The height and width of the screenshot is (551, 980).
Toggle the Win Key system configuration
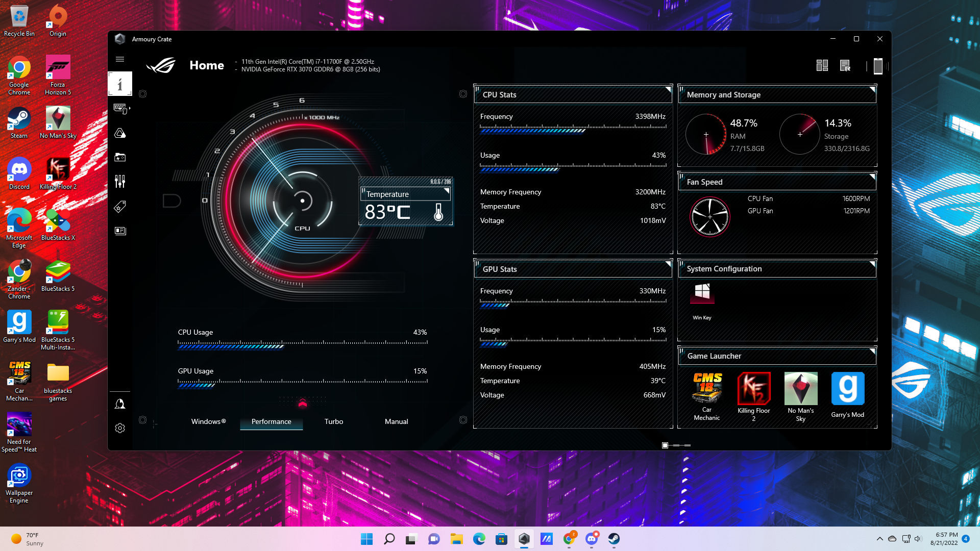click(702, 294)
